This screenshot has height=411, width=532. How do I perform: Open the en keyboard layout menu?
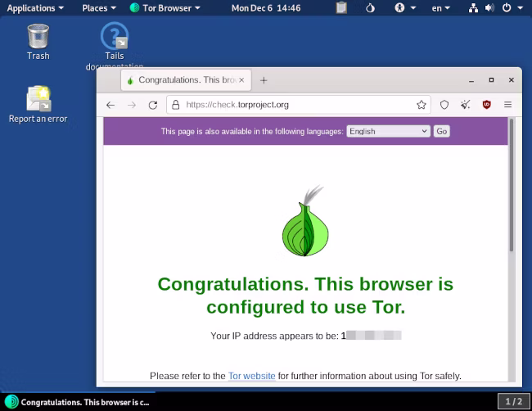point(440,8)
